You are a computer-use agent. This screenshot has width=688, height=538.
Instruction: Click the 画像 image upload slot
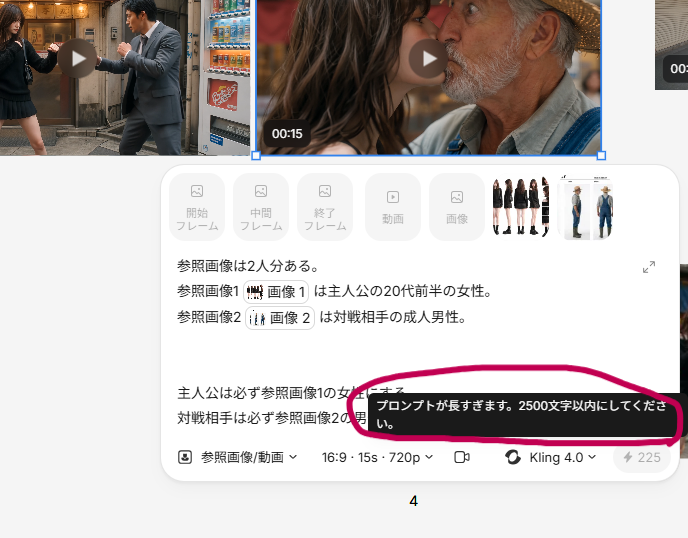point(457,207)
